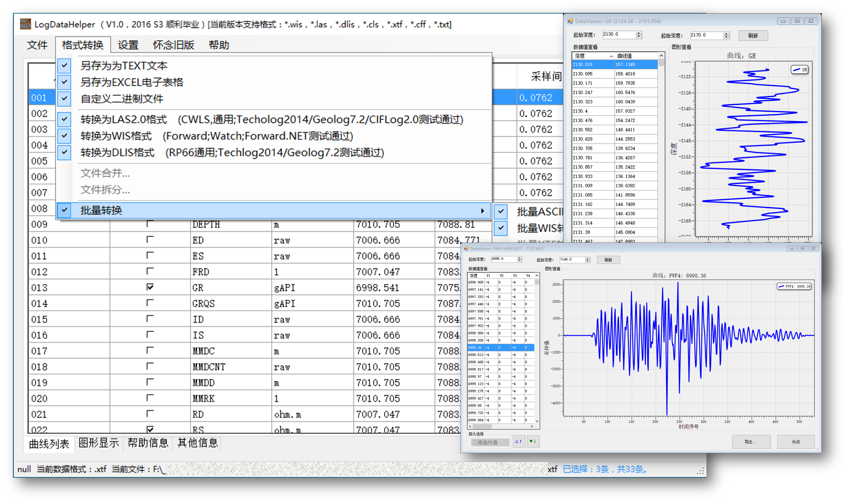Click status text 已选择：3条，共33条。

tap(605, 469)
